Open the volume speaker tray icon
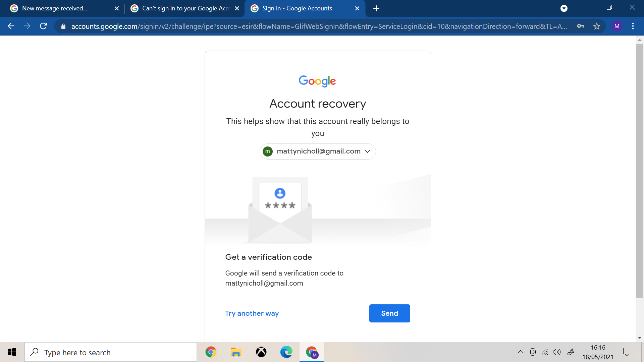Image resolution: width=644 pixels, height=362 pixels. click(x=557, y=352)
